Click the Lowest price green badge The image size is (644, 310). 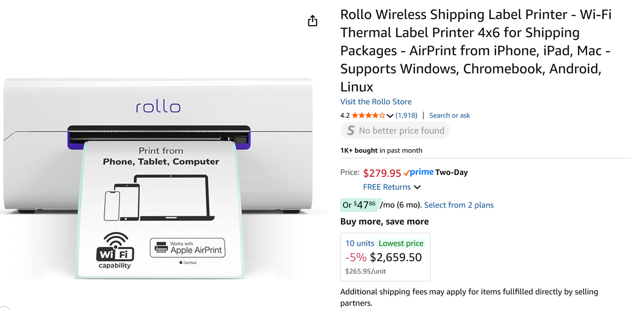pyautogui.click(x=401, y=243)
